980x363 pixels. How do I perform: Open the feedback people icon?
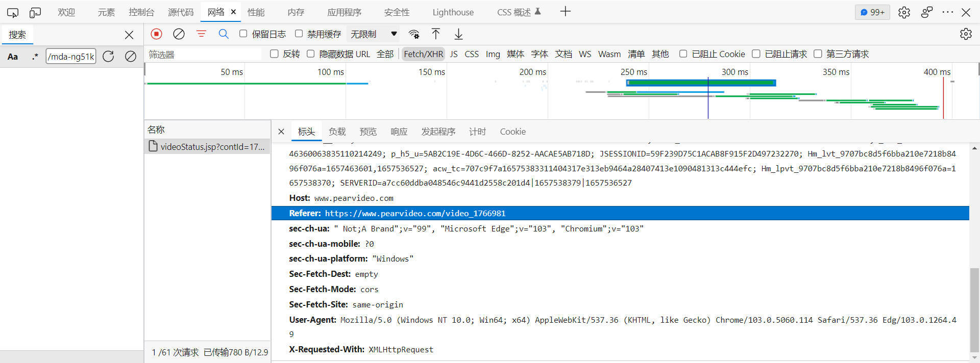pyautogui.click(x=926, y=12)
